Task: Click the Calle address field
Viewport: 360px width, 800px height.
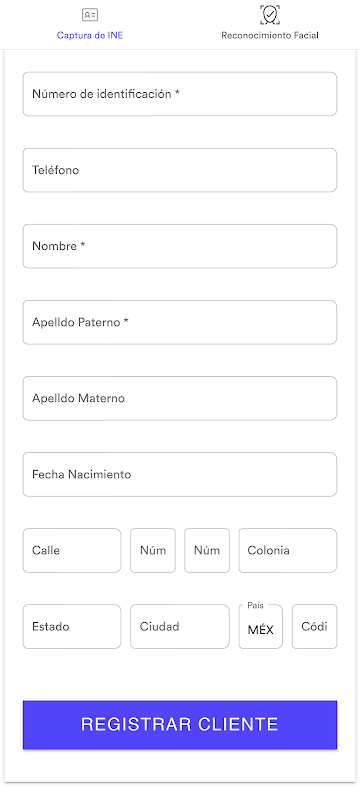Action: pos(72,551)
